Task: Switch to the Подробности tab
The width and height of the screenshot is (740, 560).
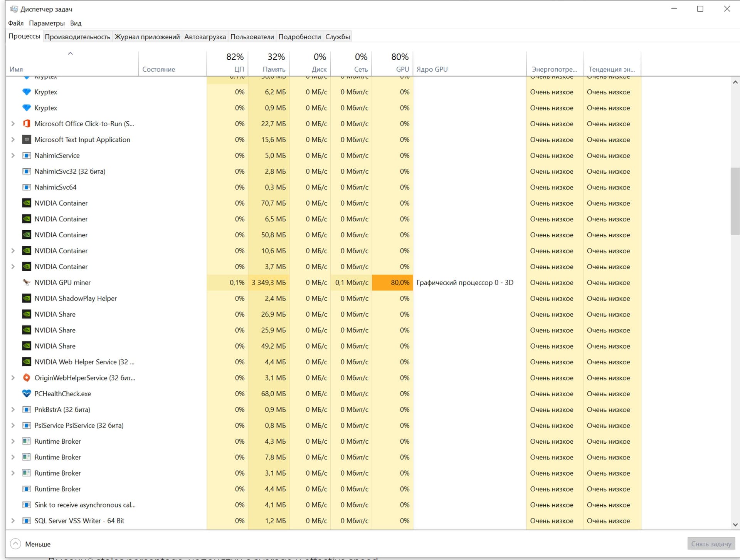Action: [x=299, y=37]
